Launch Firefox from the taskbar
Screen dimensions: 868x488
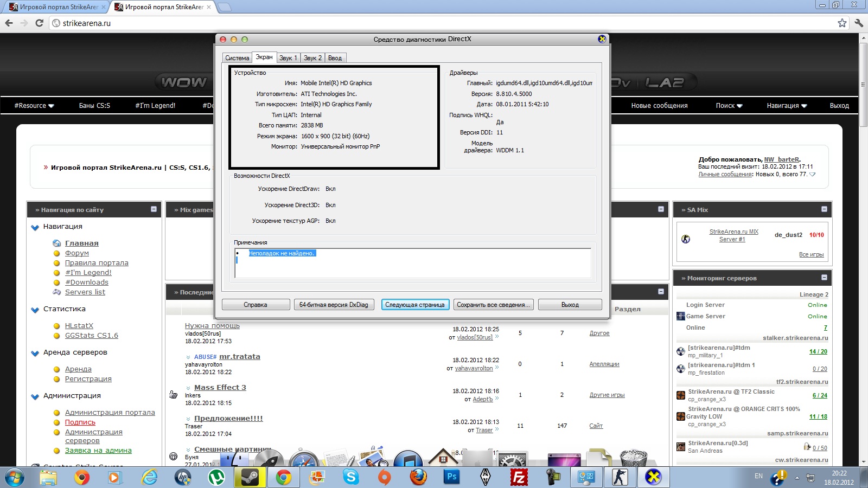418,477
